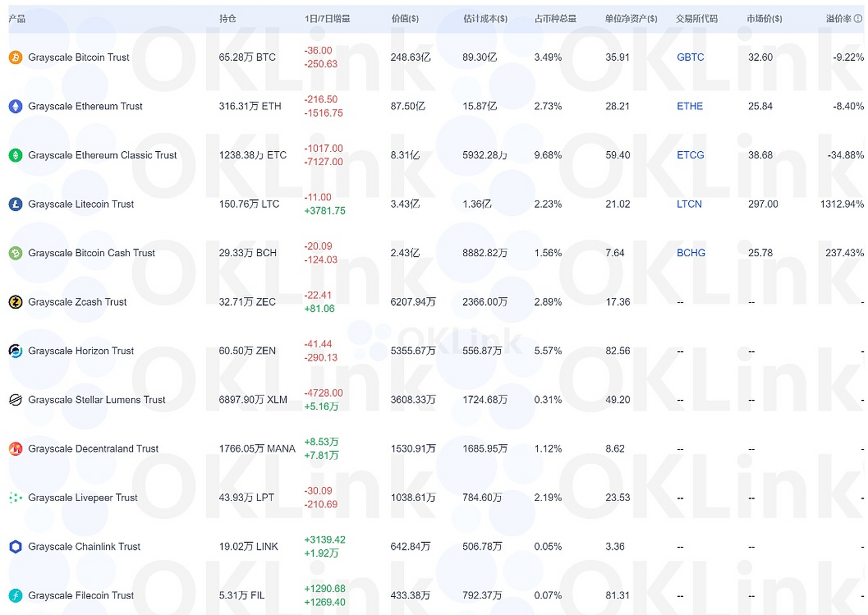This screenshot has height=615, width=868.
Task: Click the Stellar Lumens coin icon
Action: (x=15, y=400)
